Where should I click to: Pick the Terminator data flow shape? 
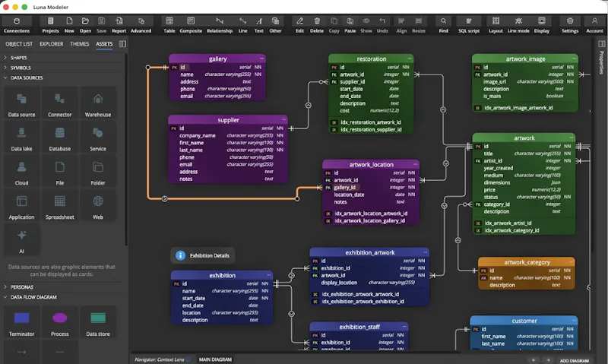22,322
